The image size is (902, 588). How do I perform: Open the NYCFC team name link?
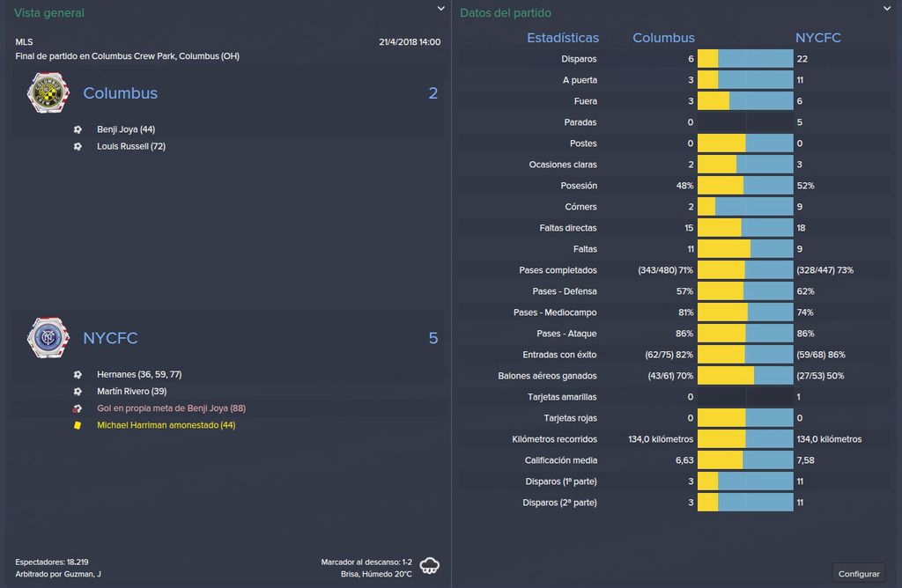tap(110, 338)
